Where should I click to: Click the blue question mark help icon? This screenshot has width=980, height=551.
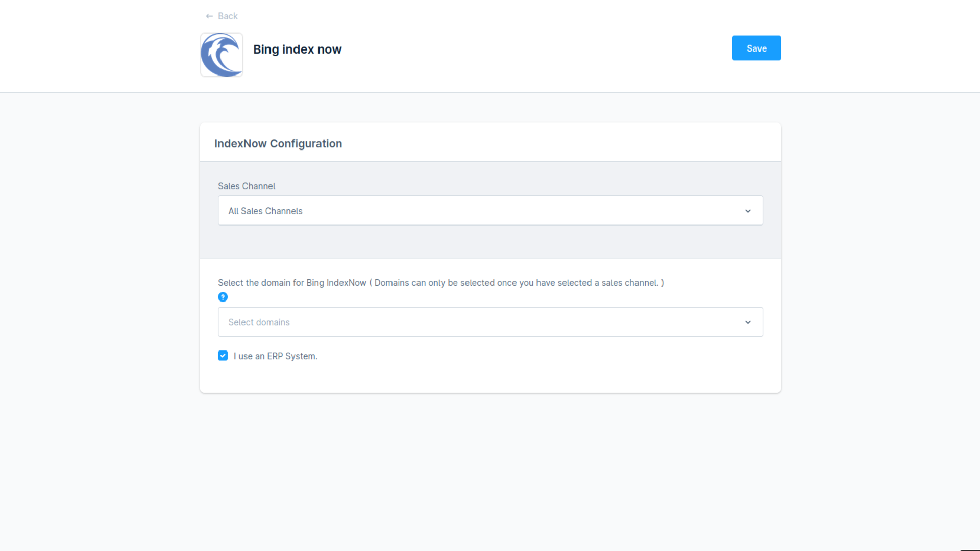pyautogui.click(x=223, y=297)
